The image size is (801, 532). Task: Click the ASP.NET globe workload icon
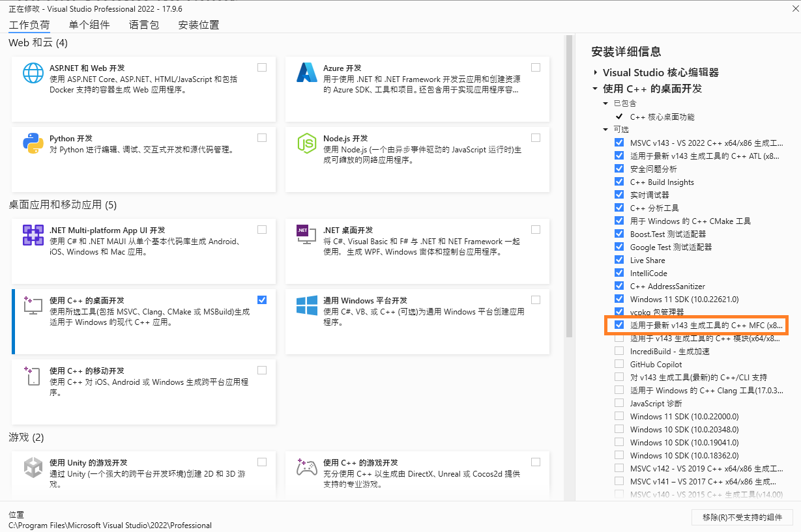pos(33,73)
